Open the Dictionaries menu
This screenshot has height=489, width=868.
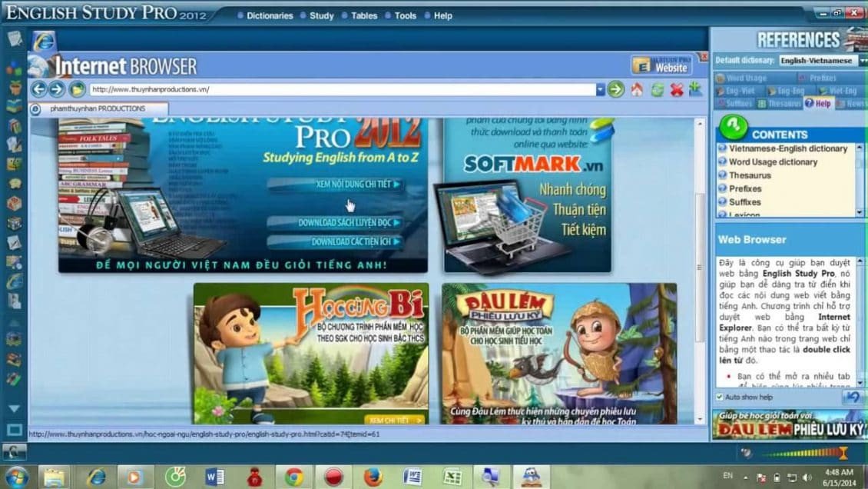pos(270,15)
